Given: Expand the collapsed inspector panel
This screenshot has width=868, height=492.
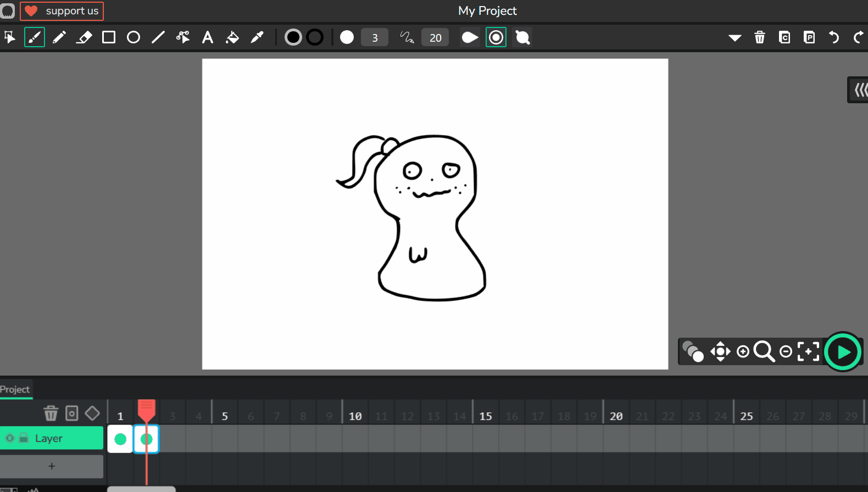Looking at the screenshot, I should click(x=859, y=90).
